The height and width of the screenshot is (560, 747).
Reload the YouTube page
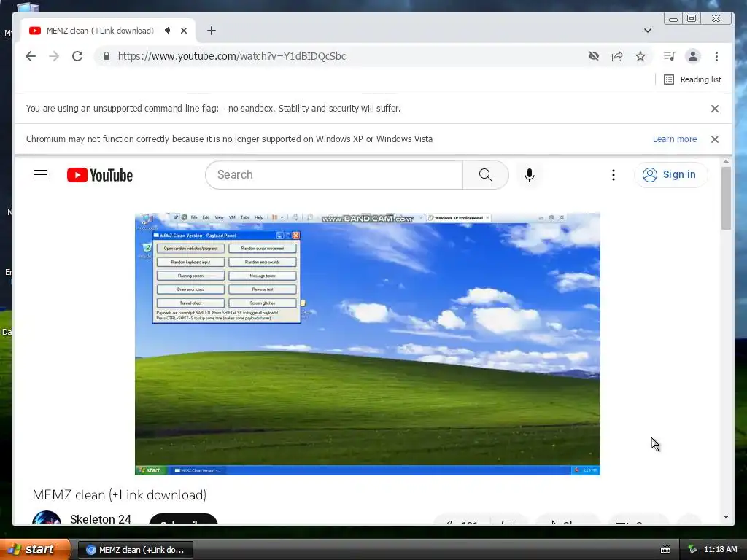coord(77,56)
